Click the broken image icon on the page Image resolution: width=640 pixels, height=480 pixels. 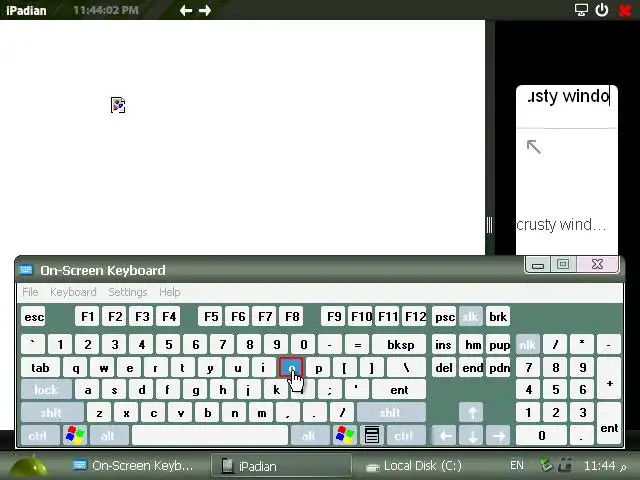[118, 105]
